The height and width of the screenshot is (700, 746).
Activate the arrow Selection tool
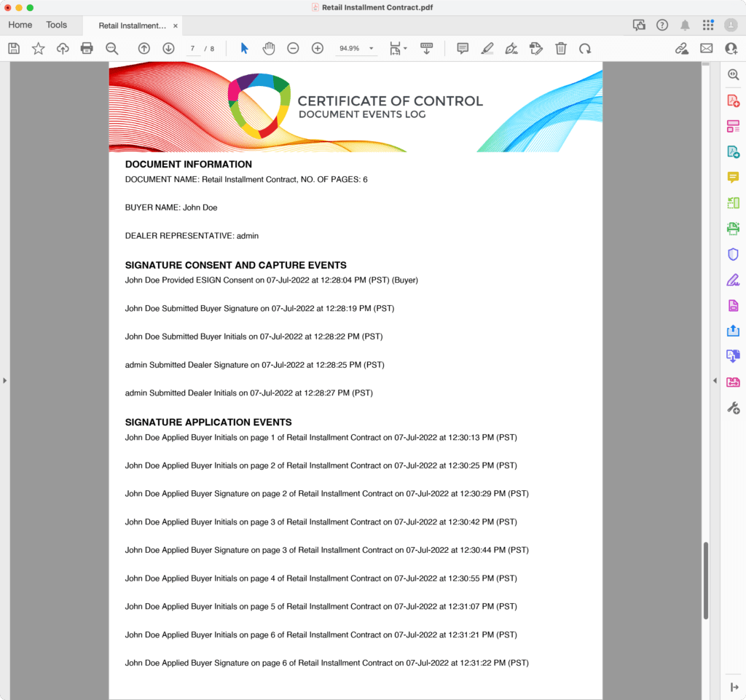pos(244,48)
